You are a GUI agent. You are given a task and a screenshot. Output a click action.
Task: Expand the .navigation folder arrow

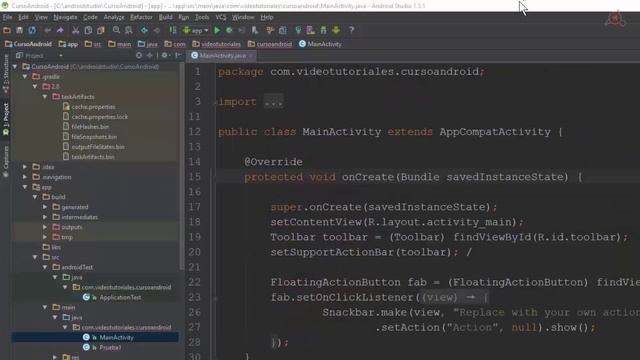tap(25, 177)
